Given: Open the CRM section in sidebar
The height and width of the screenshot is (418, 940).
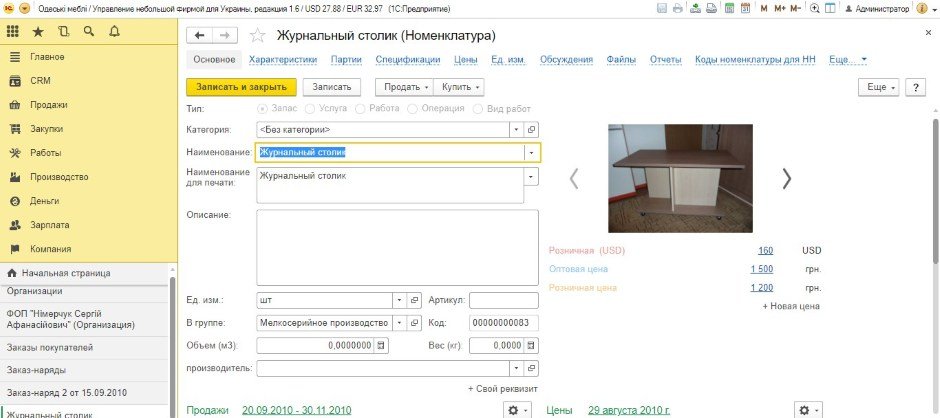Looking at the screenshot, I should tap(89, 81).
